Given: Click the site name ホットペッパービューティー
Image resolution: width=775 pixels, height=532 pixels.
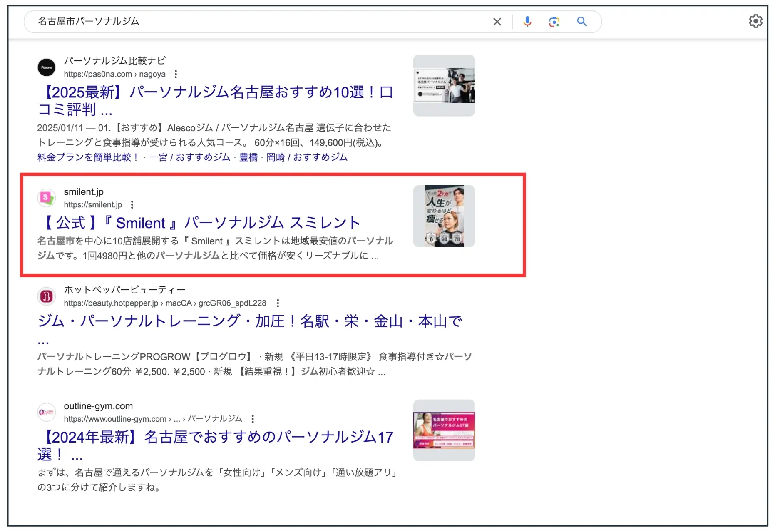Looking at the screenshot, I should click(124, 290).
